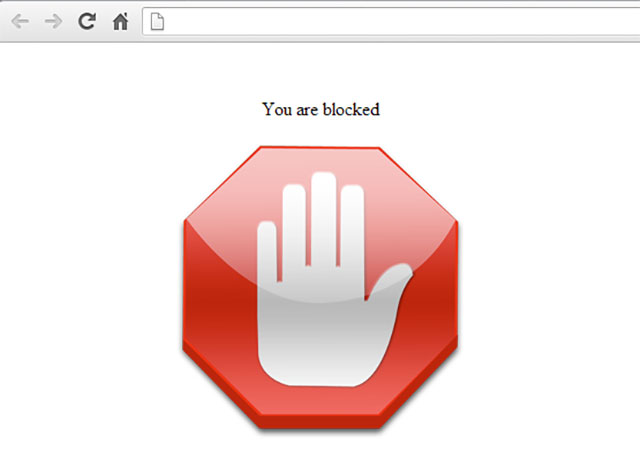Click the word "blocked" in the message
This screenshot has width=640, height=459.
351,109
